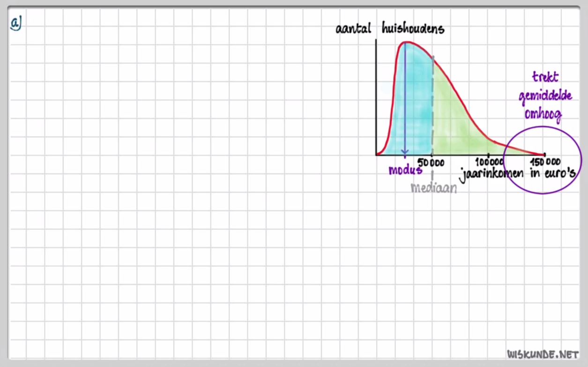Click the '50 000' axis value

click(432, 163)
